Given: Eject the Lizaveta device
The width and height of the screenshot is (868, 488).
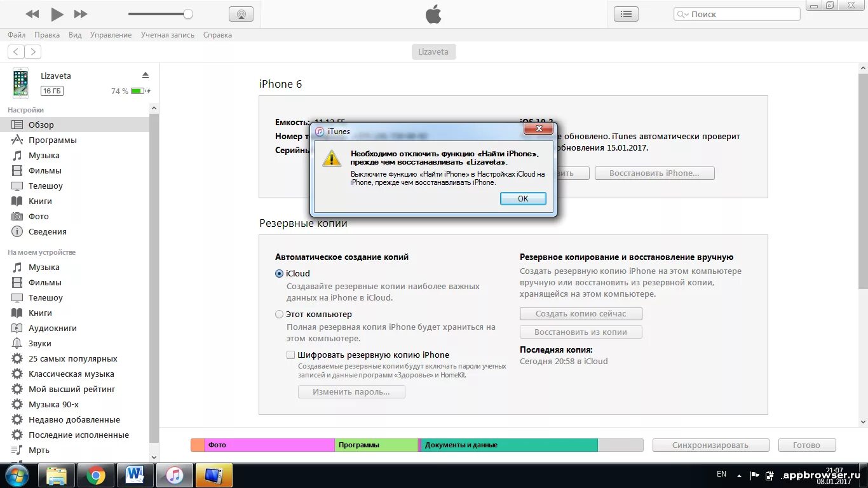Looking at the screenshot, I should tap(145, 75).
